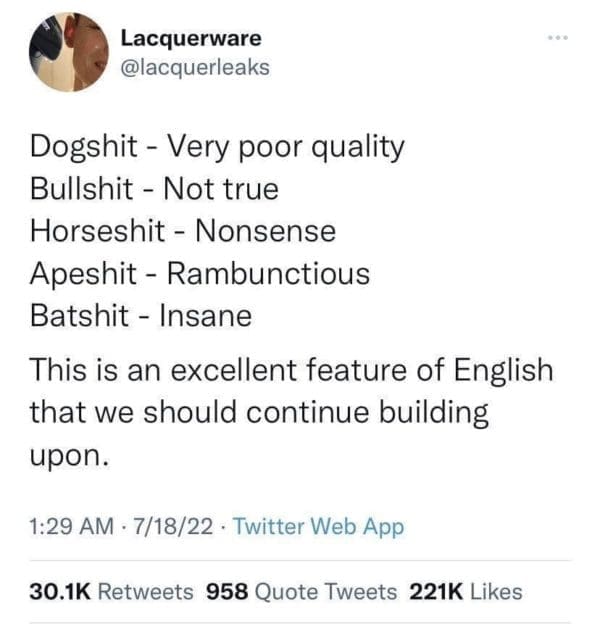Click the 'Horseshit - Nonsense' line
600x624 pixels.
point(183,231)
